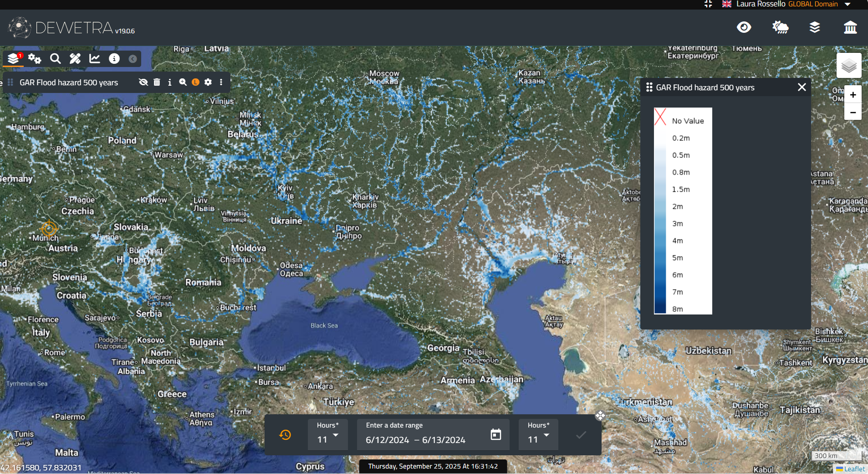Open flood hazard layer settings gear
868x474 pixels.
click(x=208, y=82)
